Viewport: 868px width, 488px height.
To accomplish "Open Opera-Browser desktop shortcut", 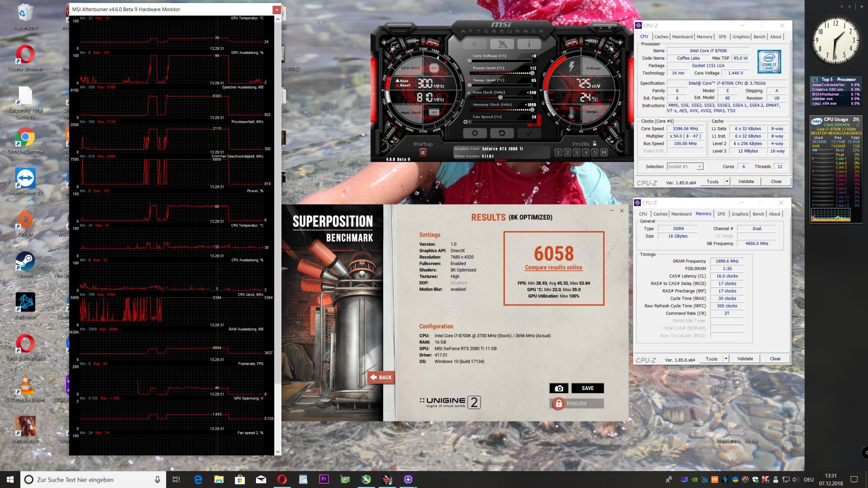I will pyautogui.click(x=25, y=58).
